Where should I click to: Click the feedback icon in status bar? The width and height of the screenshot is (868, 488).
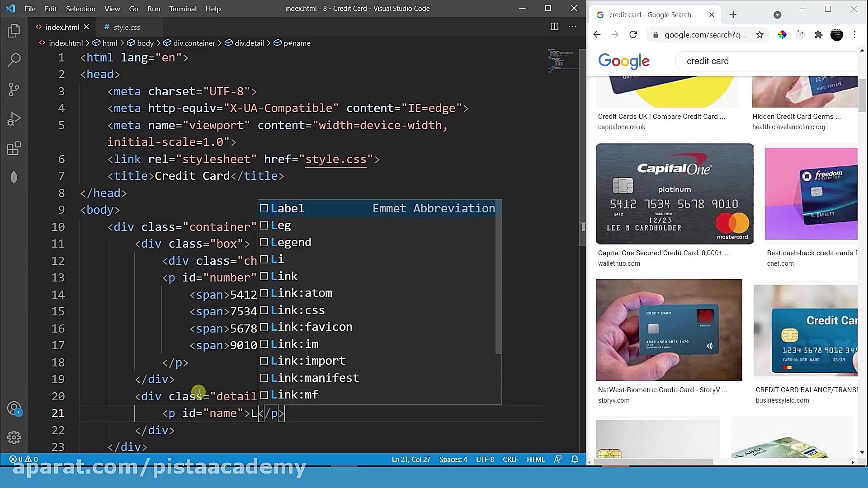[558, 459]
